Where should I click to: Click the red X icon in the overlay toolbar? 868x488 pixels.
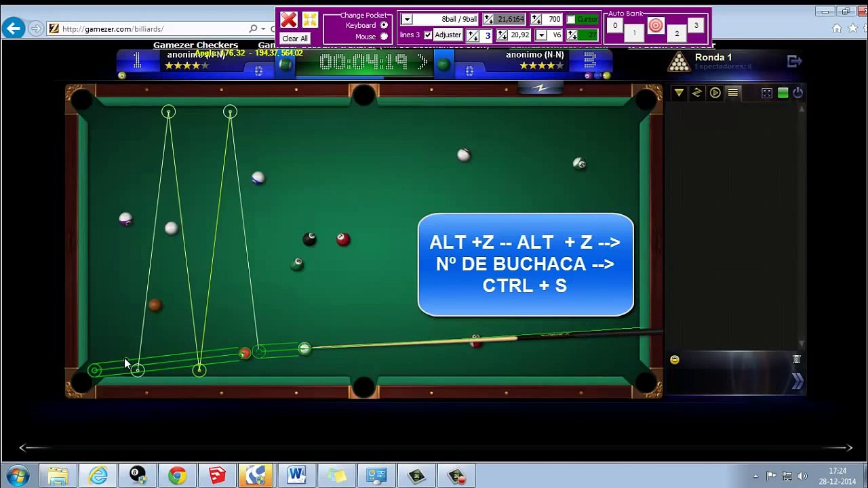pyautogui.click(x=289, y=20)
